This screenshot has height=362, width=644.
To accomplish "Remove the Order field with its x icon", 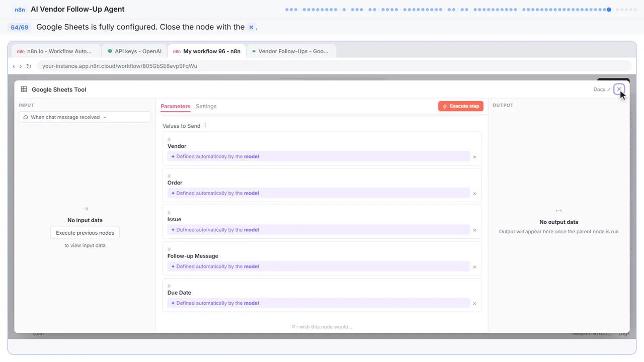I will coord(474,194).
